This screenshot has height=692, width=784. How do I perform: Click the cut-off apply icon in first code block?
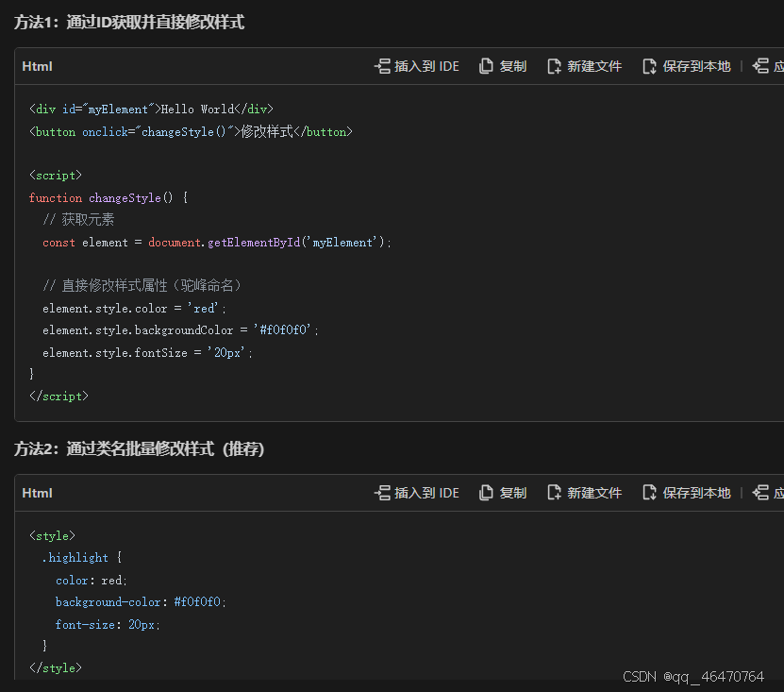[x=760, y=66]
